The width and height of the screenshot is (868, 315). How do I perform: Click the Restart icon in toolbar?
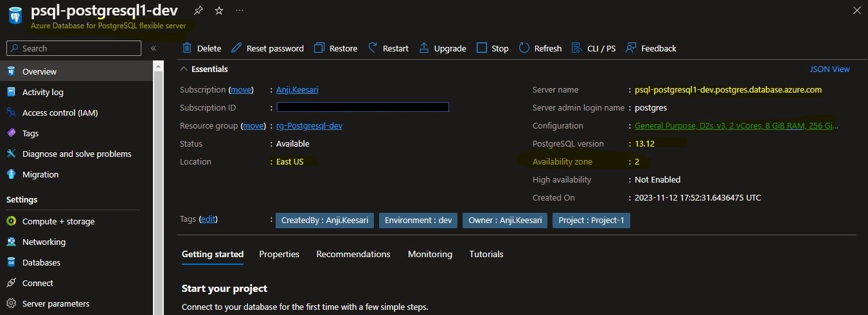373,48
